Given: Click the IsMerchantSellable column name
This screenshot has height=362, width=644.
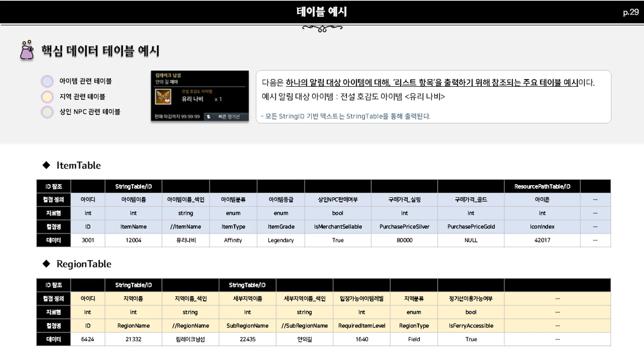Looking at the screenshot, I should click(338, 226).
